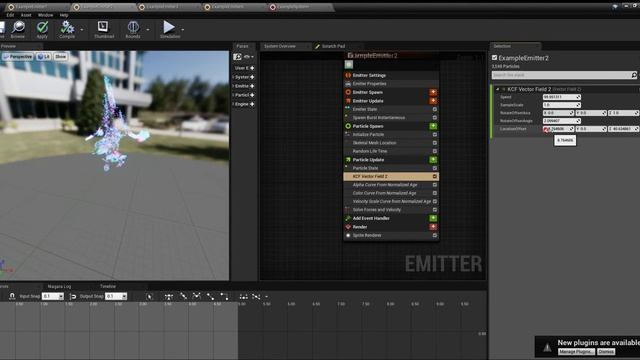Click the input snap magnet icon
640x360 pixels.
click(12, 296)
